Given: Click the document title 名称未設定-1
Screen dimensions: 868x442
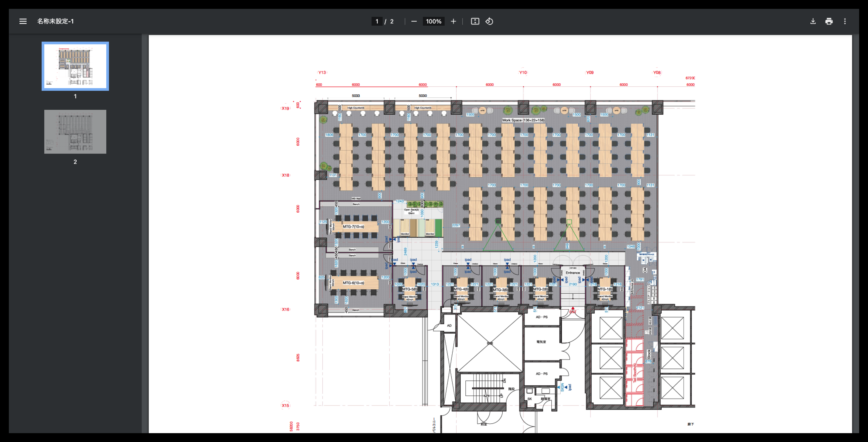Looking at the screenshot, I should click(55, 21).
